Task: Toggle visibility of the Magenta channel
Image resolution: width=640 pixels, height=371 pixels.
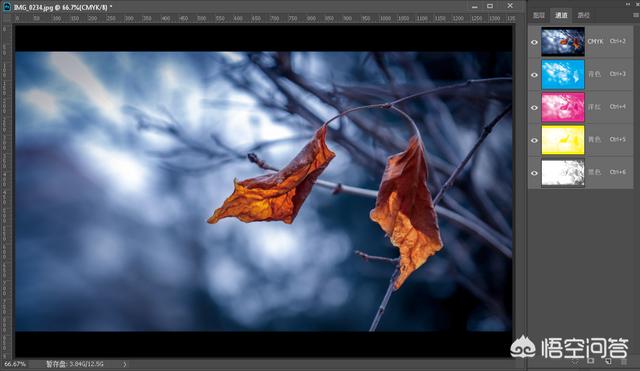Action: [x=534, y=108]
